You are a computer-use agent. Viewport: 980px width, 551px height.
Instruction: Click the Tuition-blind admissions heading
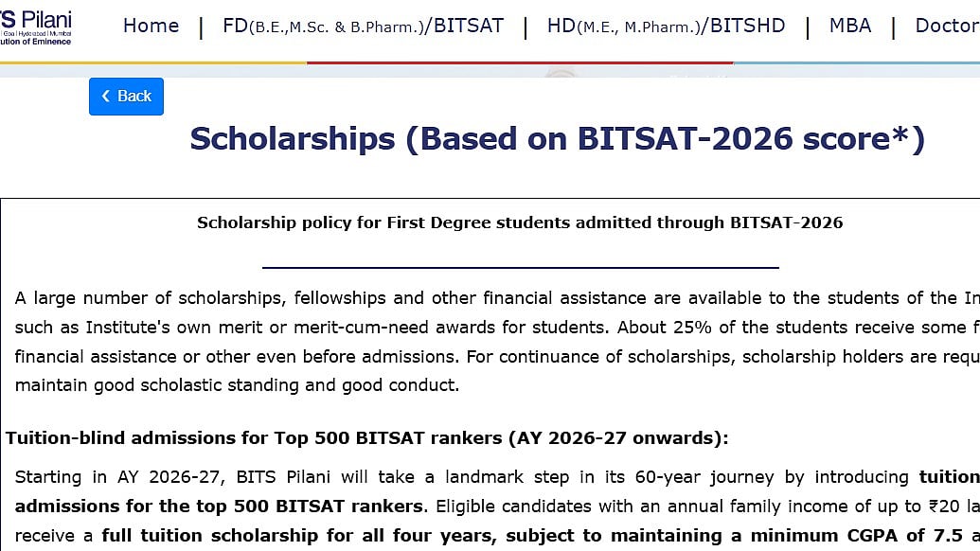coord(237,437)
